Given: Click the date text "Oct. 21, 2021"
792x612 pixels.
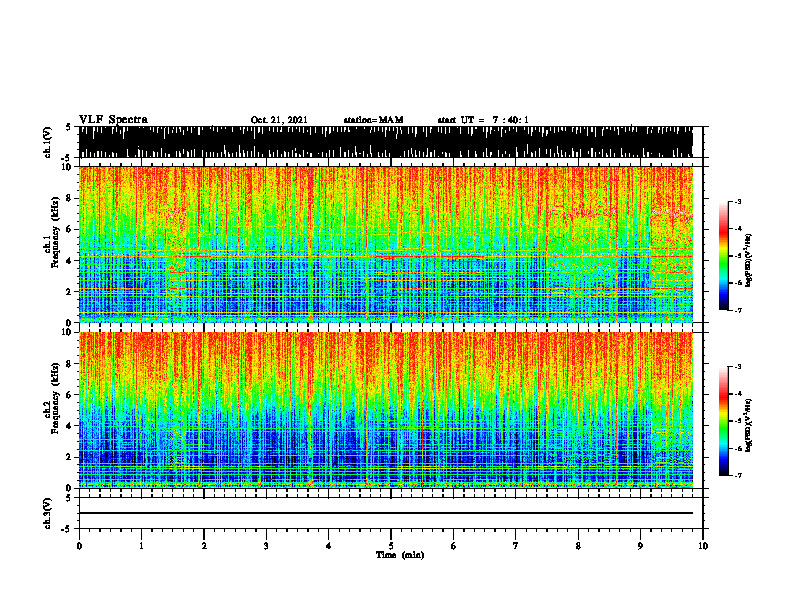Looking at the screenshot, I should [x=279, y=120].
